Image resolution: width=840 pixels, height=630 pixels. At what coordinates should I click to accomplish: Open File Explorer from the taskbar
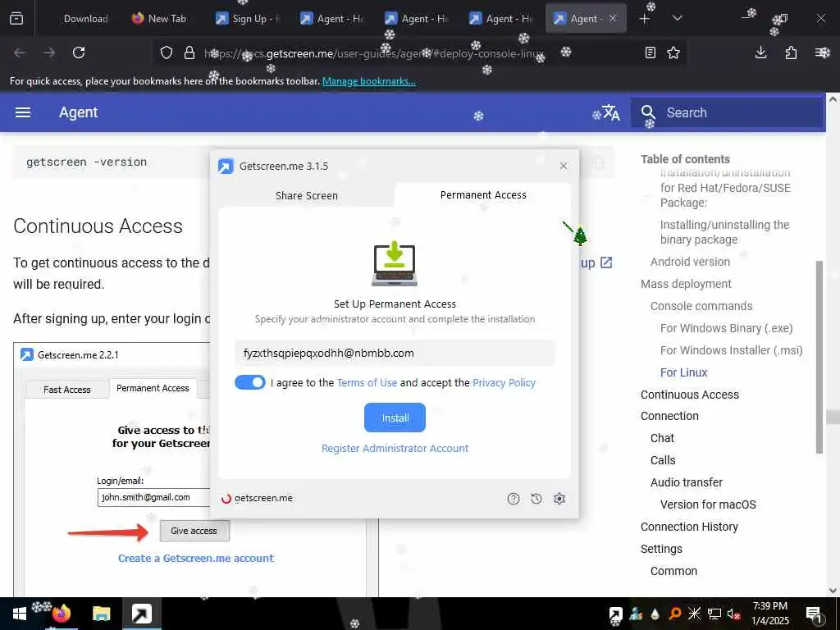click(101, 614)
